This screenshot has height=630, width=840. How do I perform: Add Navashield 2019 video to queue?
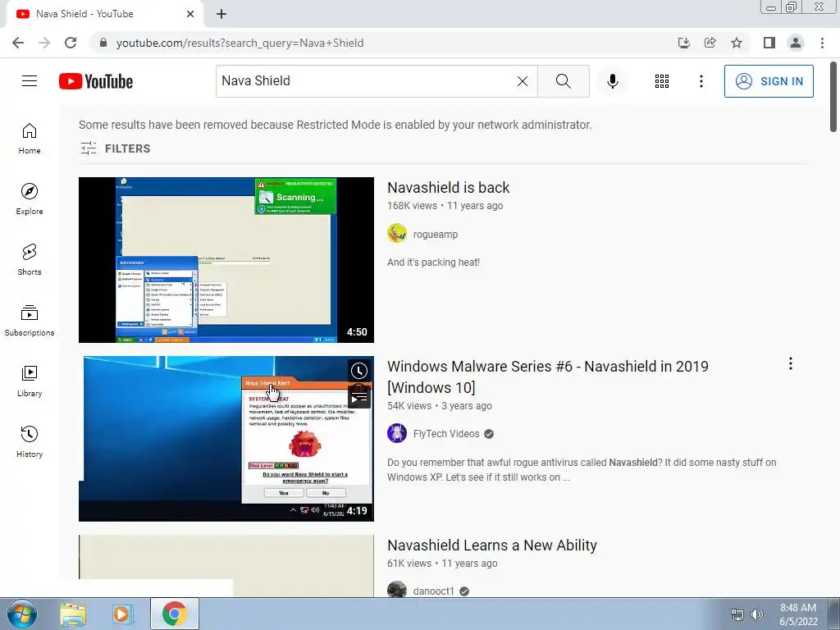tap(359, 398)
